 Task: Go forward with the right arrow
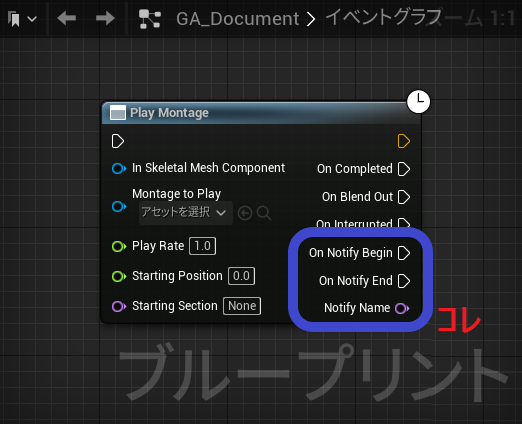pos(105,18)
